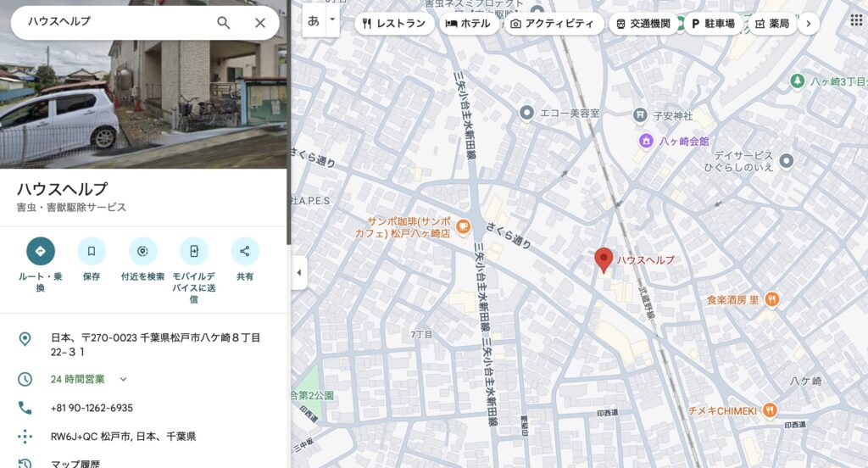Filter by レストラン chip
Screen dimensions: 868x468
394,24
